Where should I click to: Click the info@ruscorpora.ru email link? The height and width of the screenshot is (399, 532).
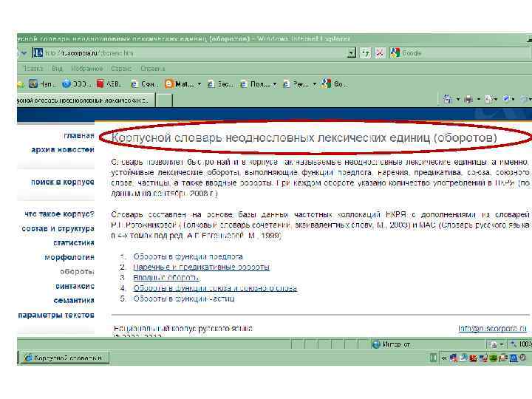tap(492, 328)
